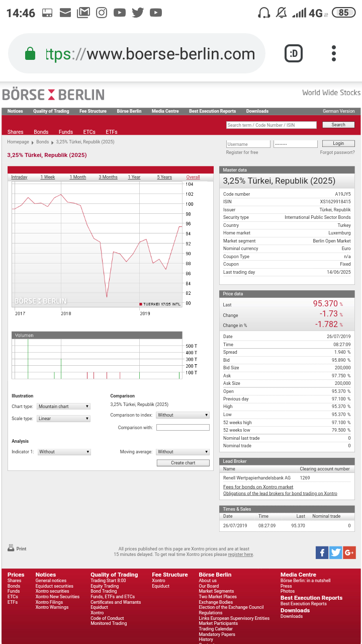This screenshot has width=362, height=644.
Task: Open Fees for bonds on Xontro market
Action: pyautogui.click(x=258, y=487)
